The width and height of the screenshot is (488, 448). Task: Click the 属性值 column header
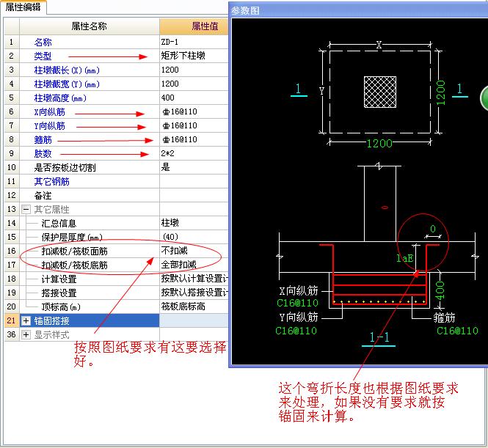(194, 26)
